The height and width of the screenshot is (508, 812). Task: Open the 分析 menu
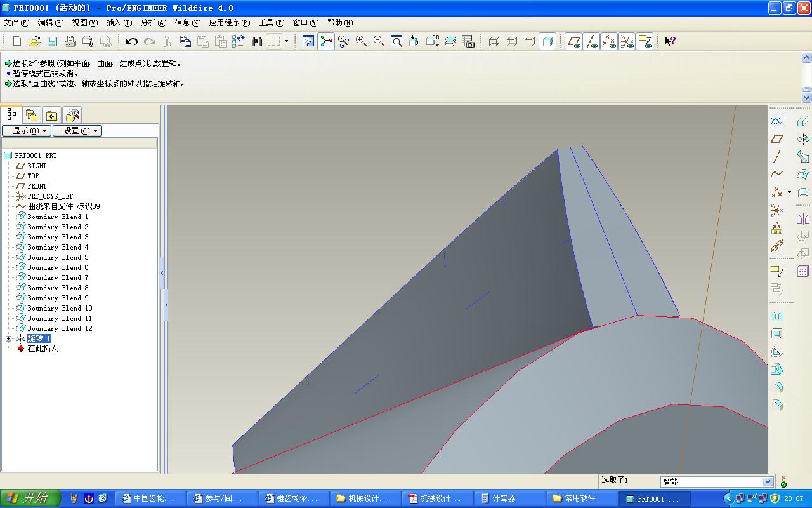tap(154, 23)
